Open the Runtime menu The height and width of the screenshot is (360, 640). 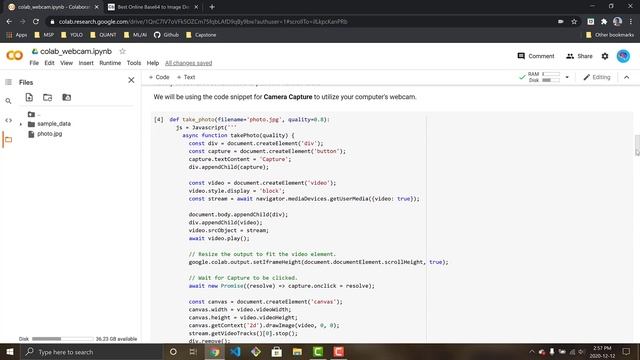(110, 63)
